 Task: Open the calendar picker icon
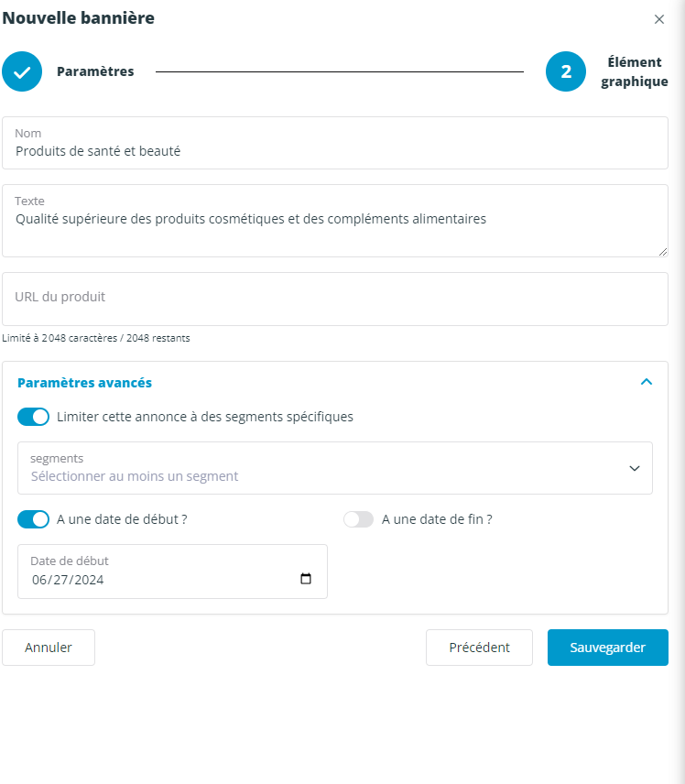tap(306, 579)
